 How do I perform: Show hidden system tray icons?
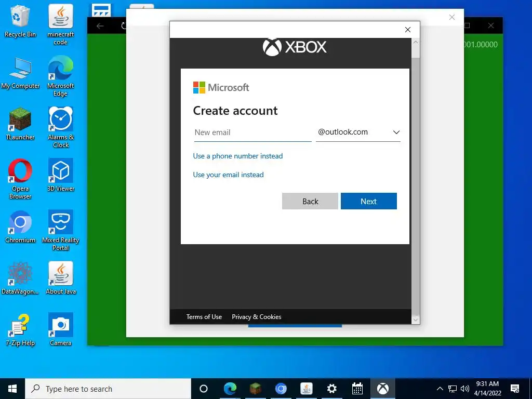[440, 389]
